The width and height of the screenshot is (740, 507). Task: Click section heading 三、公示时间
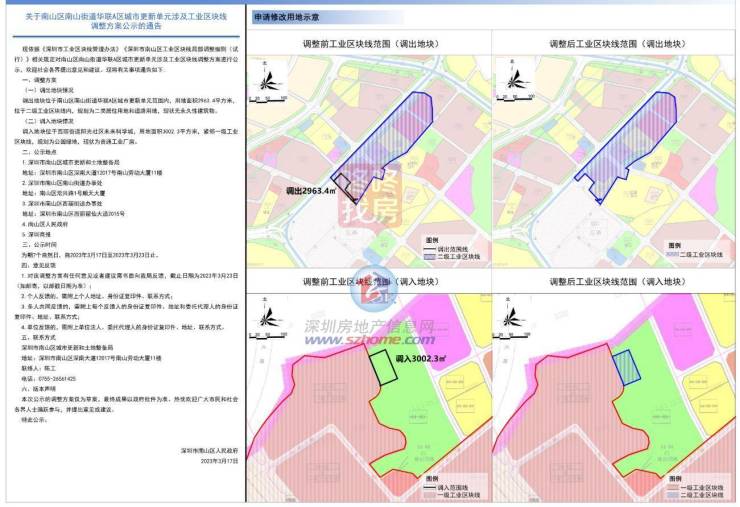39,245
